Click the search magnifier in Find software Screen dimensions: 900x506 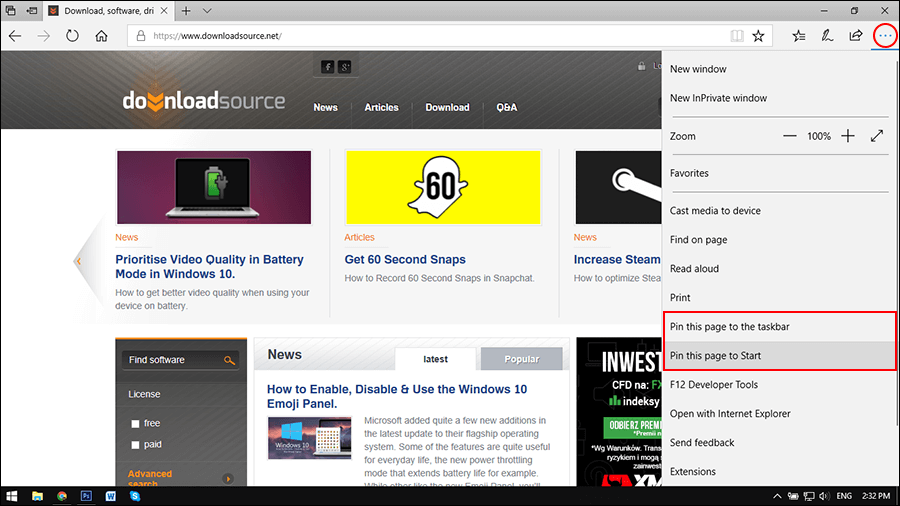click(x=229, y=360)
